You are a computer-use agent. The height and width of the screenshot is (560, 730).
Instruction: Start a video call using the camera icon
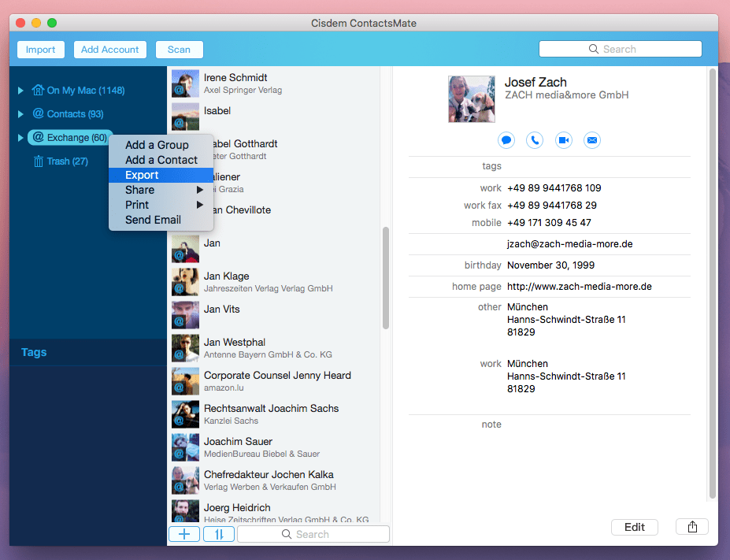point(563,139)
